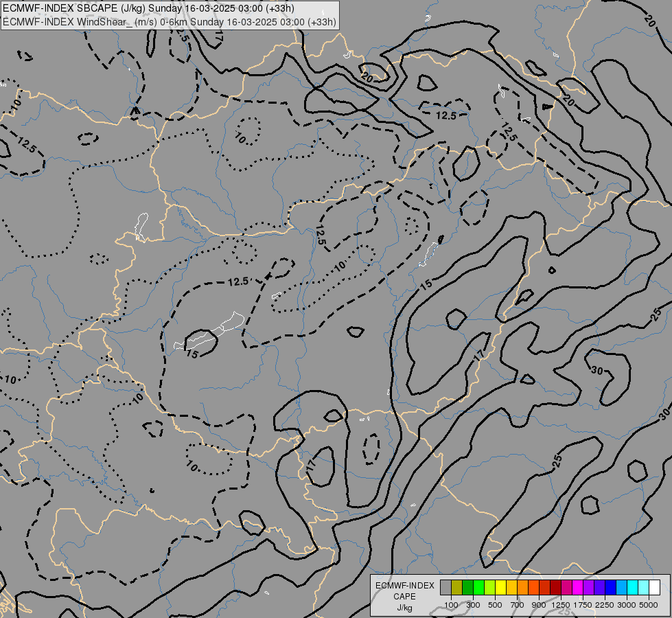Click the "900" legend tick label

pos(539,605)
